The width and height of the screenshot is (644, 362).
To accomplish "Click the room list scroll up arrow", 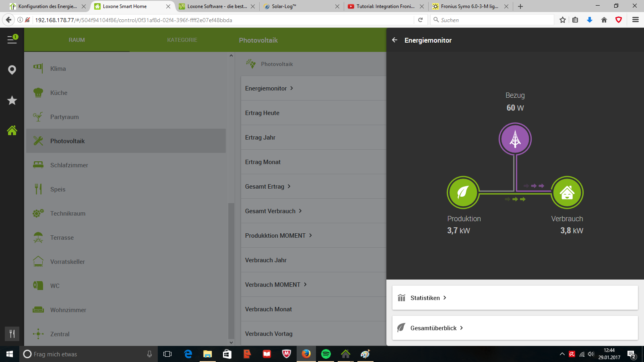I will point(231,56).
